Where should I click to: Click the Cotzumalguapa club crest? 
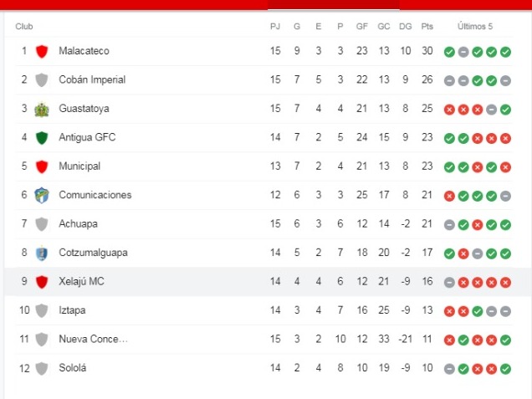42,253
